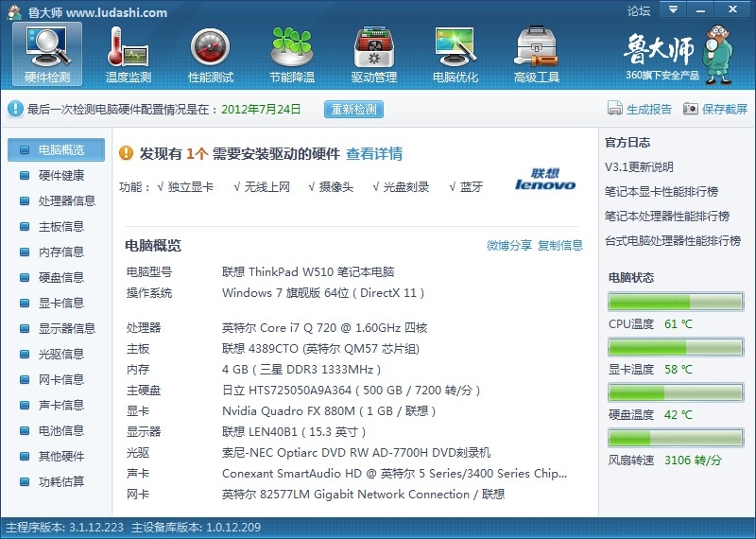
Task: Click the 复制信息 copy info link
Action: pyautogui.click(x=560, y=246)
